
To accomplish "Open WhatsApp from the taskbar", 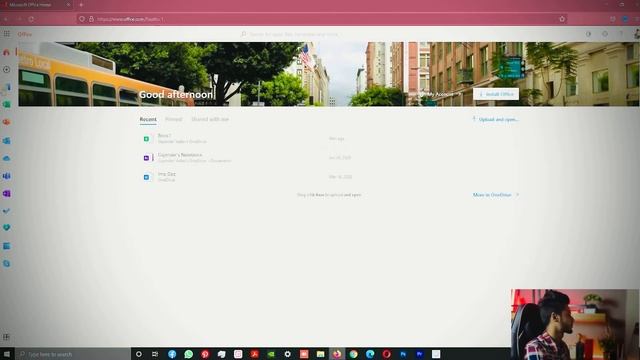I will (189, 354).
